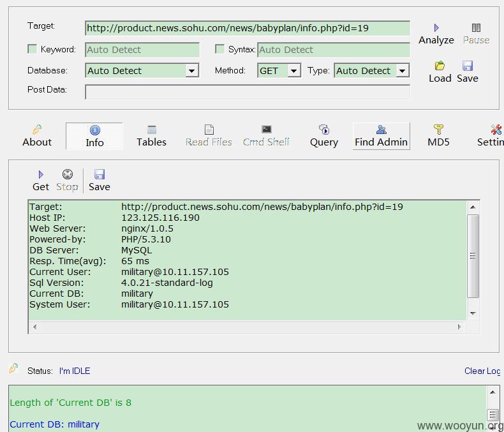Select the Sql Version value 4.0.21-standard-log
Screen dimensions: 504x432
click(x=167, y=283)
